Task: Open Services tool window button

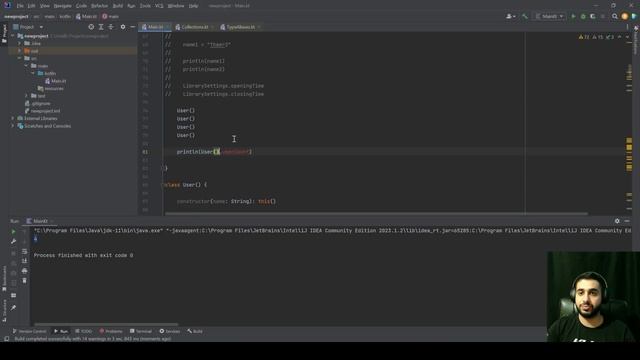Action: coord(169,331)
